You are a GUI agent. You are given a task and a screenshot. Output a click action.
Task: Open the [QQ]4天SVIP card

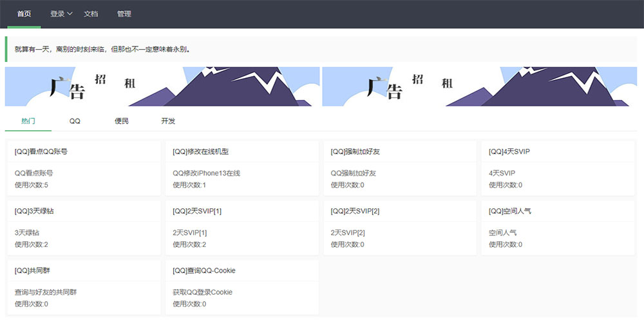(x=558, y=168)
